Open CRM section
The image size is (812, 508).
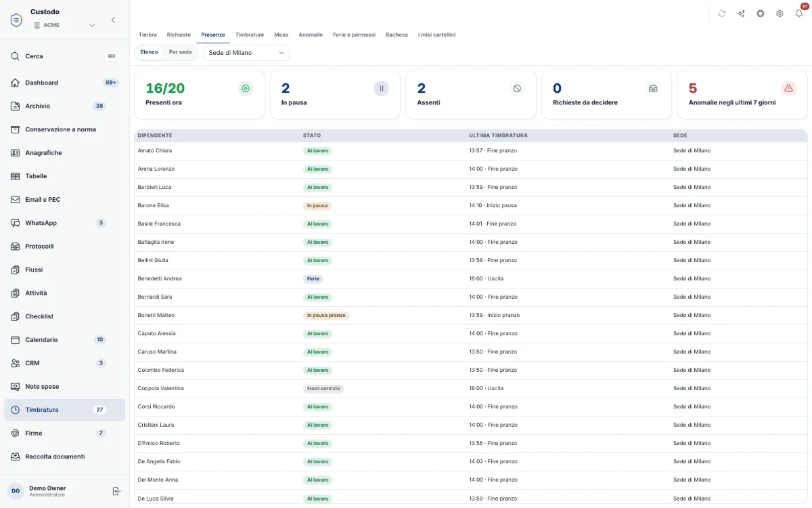pos(64,363)
